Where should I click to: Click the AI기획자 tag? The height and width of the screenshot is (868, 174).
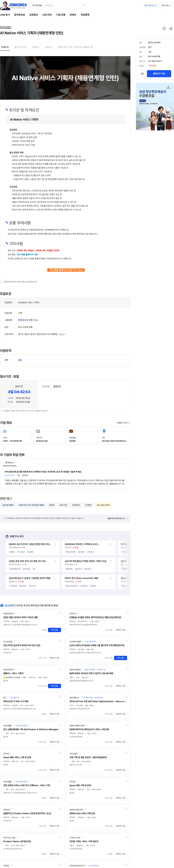click(x=88, y=505)
